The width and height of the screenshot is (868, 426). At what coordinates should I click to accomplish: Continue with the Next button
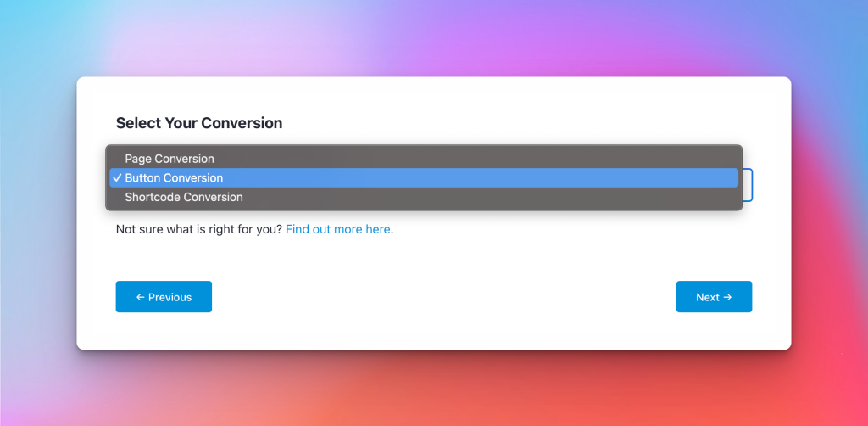714,297
